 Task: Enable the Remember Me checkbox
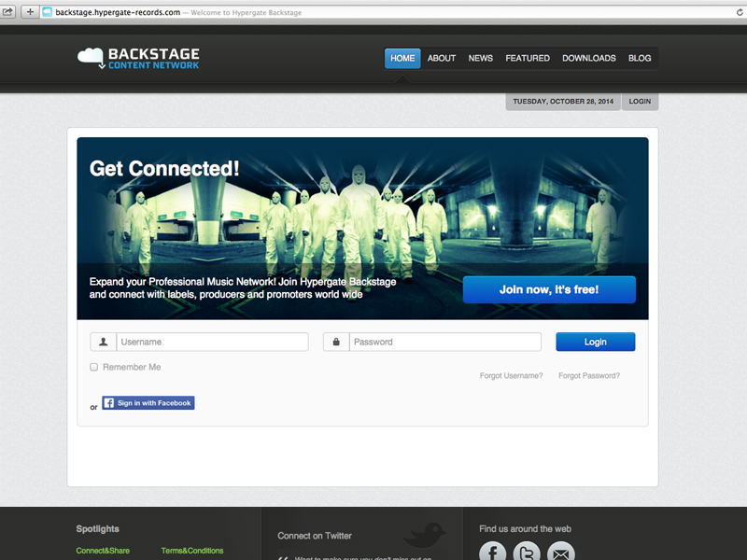pos(94,367)
